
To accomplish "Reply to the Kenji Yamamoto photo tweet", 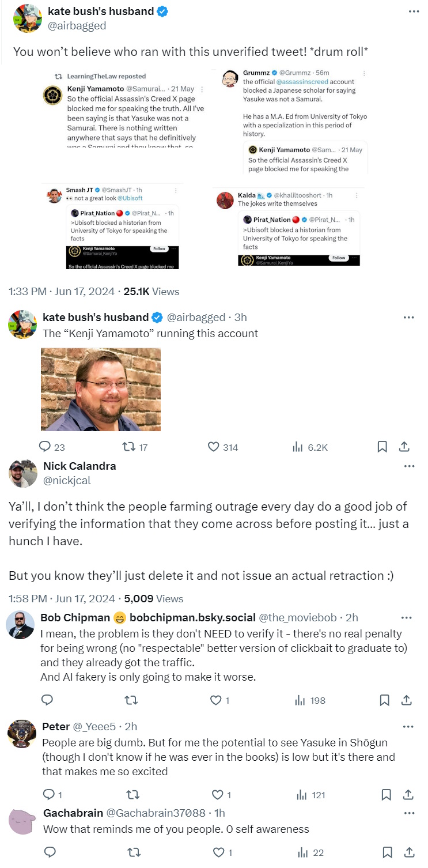I will tap(45, 447).
